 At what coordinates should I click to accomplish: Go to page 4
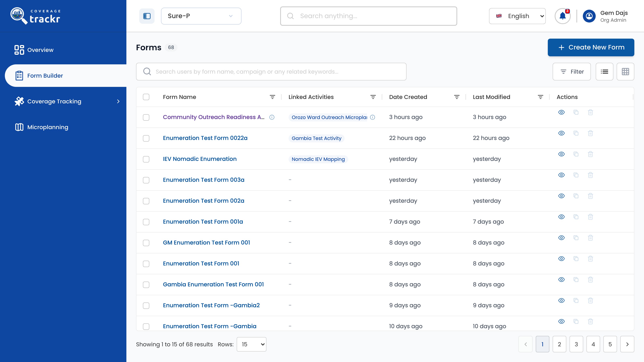click(593, 344)
